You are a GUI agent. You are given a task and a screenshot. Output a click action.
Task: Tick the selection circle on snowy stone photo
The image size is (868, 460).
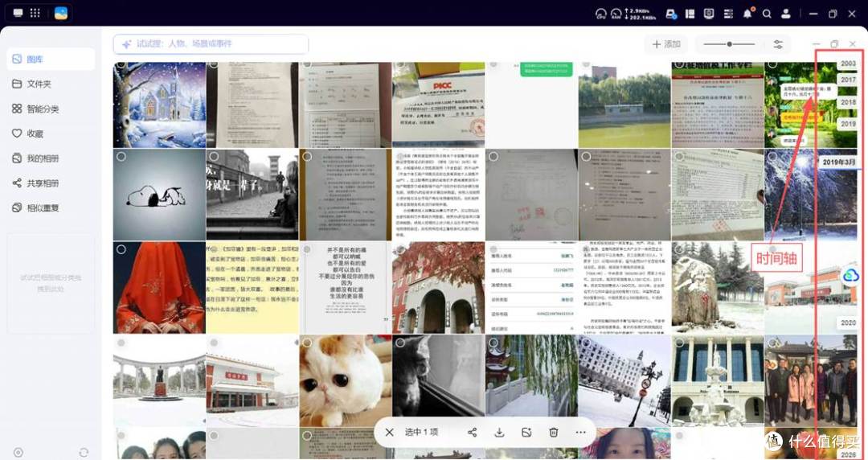coord(679,250)
